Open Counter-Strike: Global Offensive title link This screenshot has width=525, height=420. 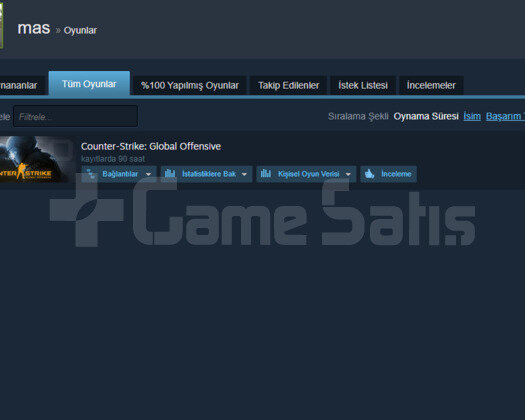(x=151, y=146)
